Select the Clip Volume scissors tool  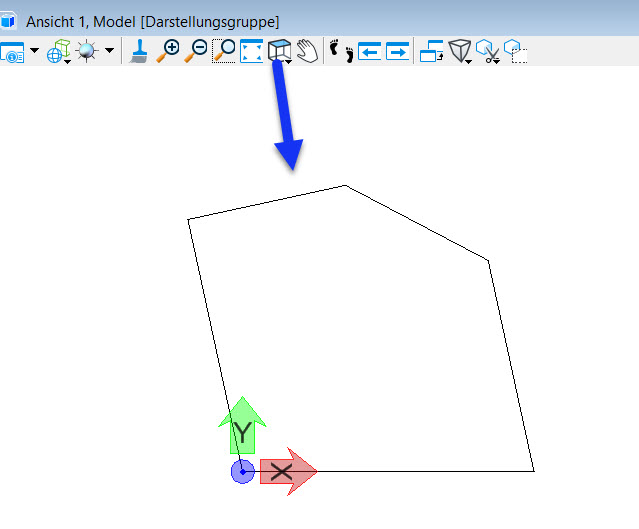coord(488,51)
